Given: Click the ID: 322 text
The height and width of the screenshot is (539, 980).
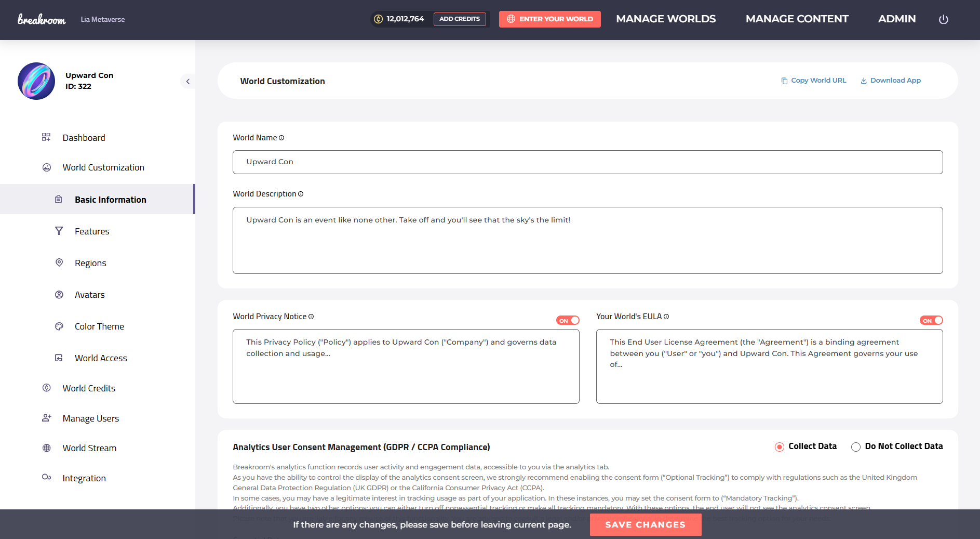Looking at the screenshot, I should (78, 87).
